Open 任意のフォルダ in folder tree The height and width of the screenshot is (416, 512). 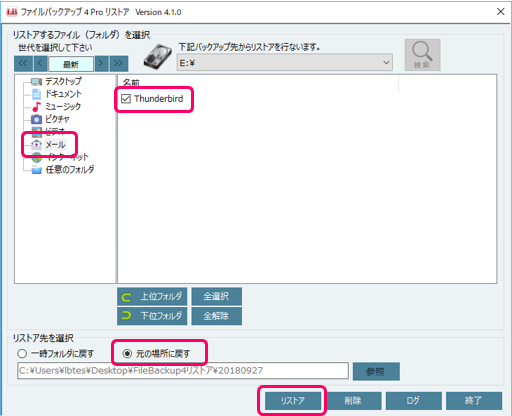point(63,170)
